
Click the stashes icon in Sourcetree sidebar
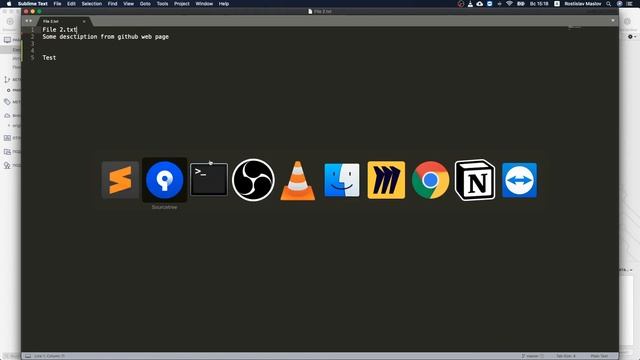point(7,138)
